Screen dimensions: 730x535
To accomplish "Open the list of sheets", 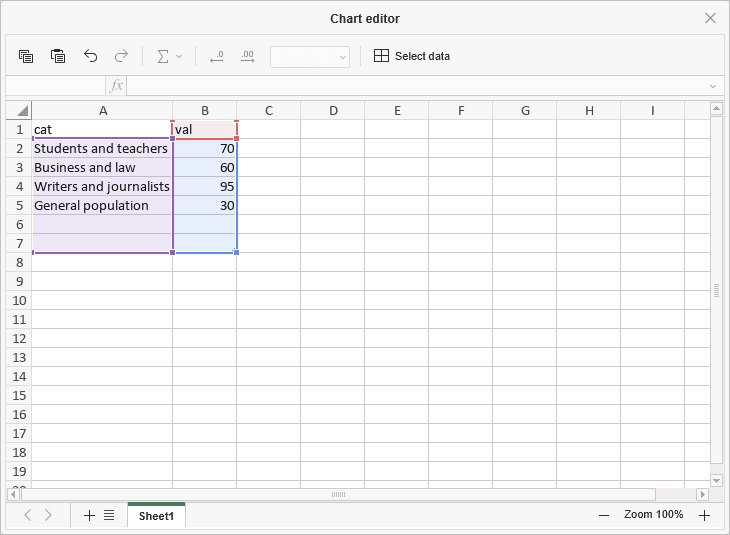I will point(109,515).
